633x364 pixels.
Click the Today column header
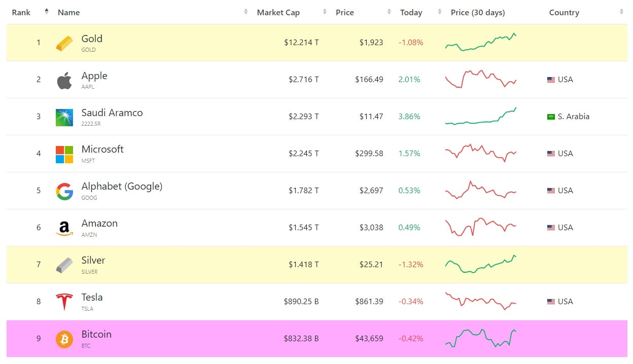411,13
